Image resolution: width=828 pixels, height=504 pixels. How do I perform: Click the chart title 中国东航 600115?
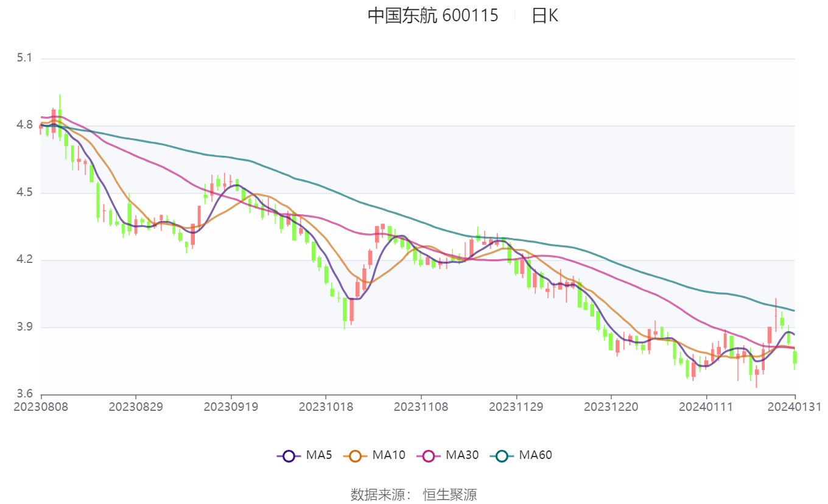tap(432, 15)
